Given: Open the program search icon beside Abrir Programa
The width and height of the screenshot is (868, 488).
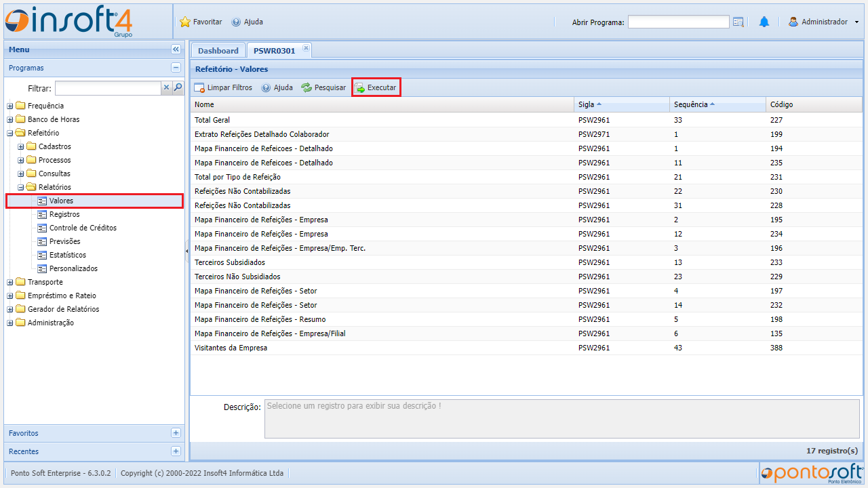Looking at the screenshot, I should coord(738,22).
